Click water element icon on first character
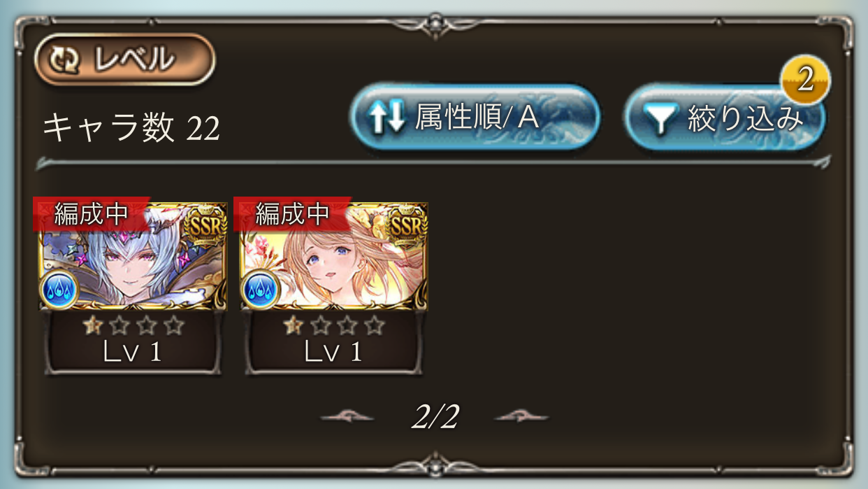Viewport: 868px width, 489px height. point(60,289)
